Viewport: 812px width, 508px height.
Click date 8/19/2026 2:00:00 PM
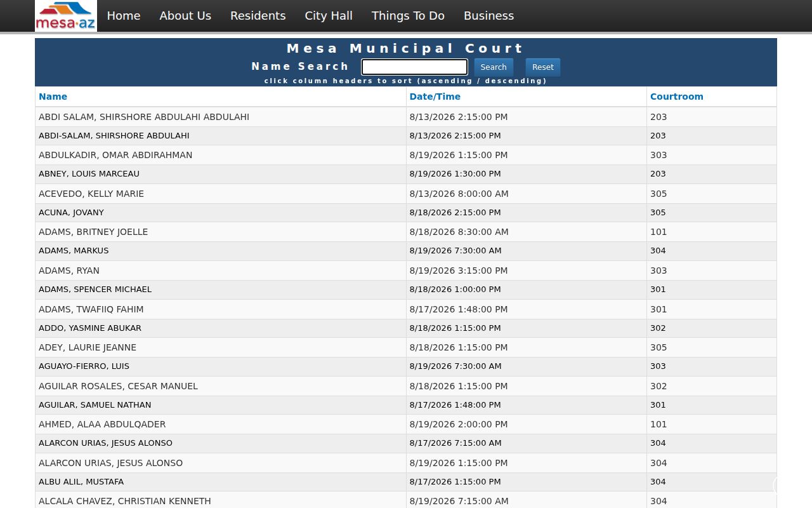[x=459, y=424]
